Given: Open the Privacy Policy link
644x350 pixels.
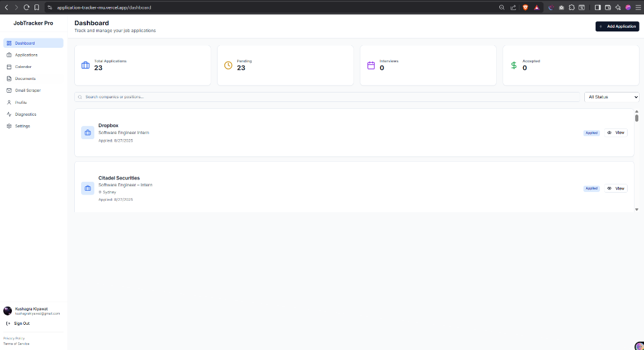Looking at the screenshot, I should pyautogui.click(x=14, y=339).
